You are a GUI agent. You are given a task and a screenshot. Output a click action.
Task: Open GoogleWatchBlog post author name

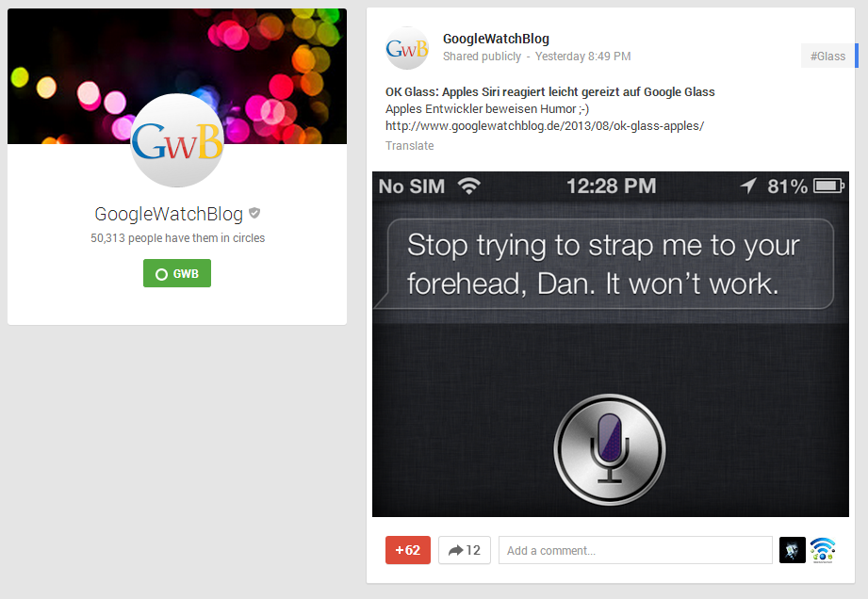496,39
